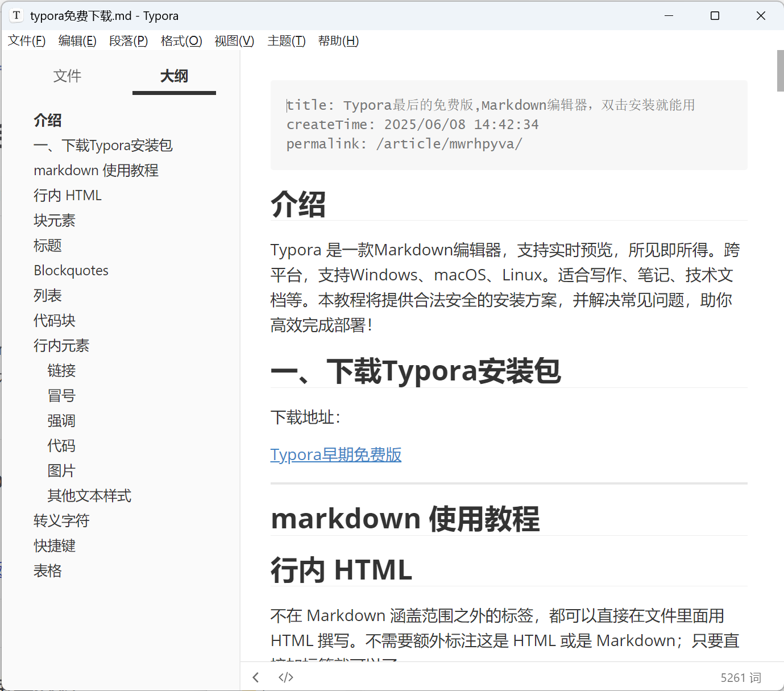Open the 视图(V) menu

(233, 40)
